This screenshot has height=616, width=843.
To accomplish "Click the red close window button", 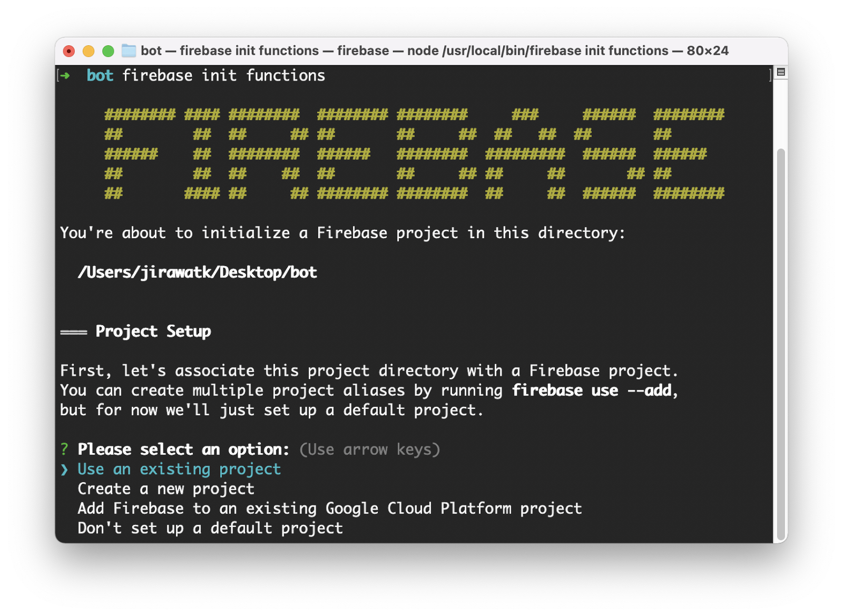I will [x=69, y=51].
